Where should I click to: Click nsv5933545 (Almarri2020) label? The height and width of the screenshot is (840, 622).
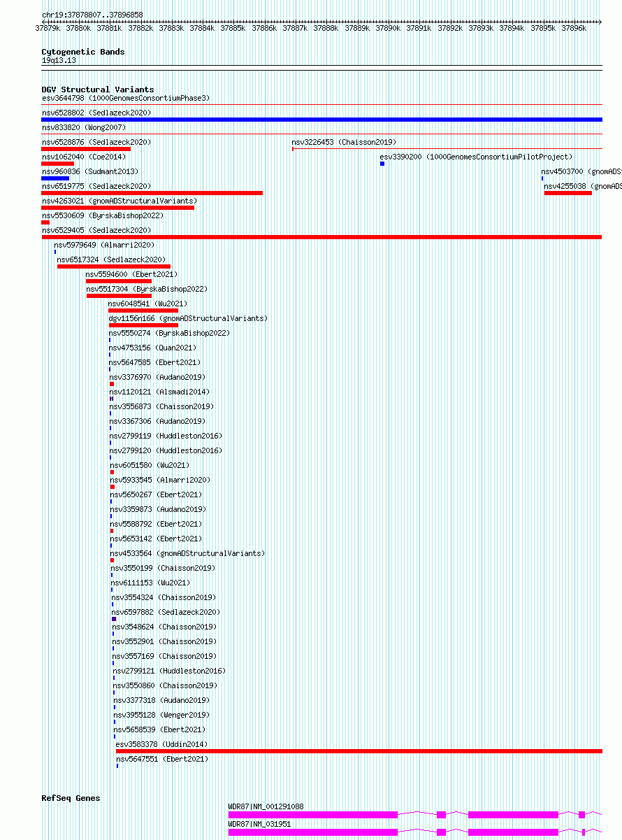[160, 480]
